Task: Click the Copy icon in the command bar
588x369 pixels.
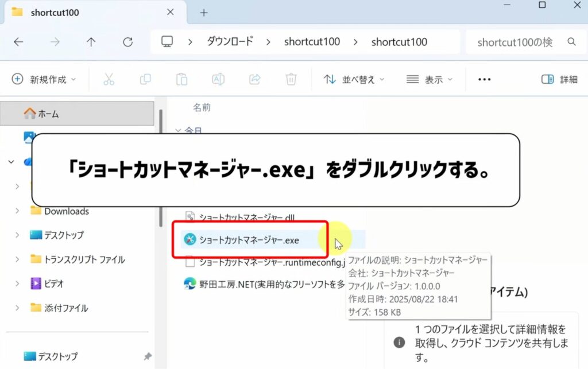Action: tap(145, 79)
